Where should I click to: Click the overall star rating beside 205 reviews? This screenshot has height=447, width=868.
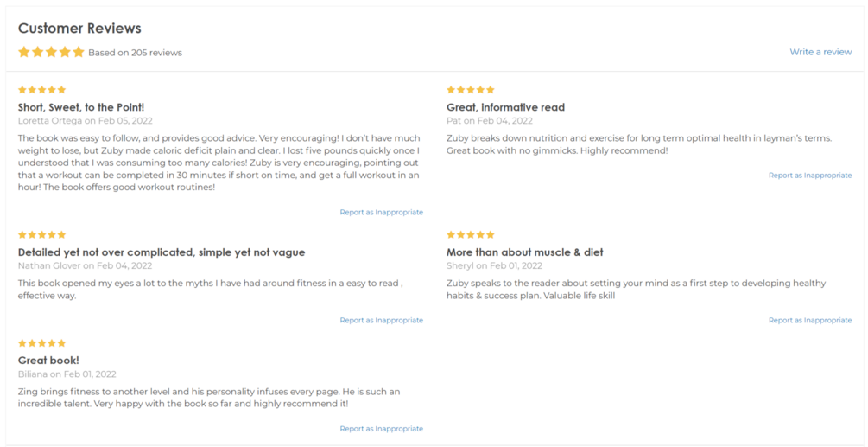coord(51,52)
